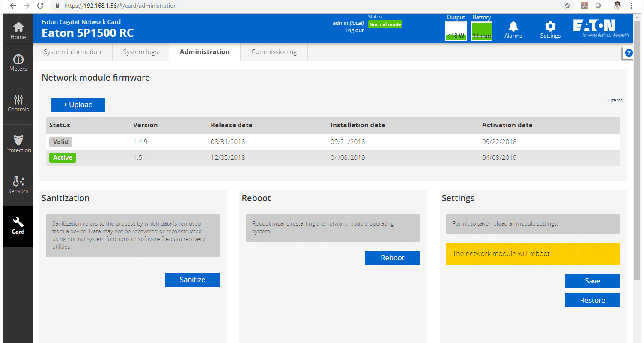
Task: Bookmark page with the star icon
Action: (x=567, y=6)
